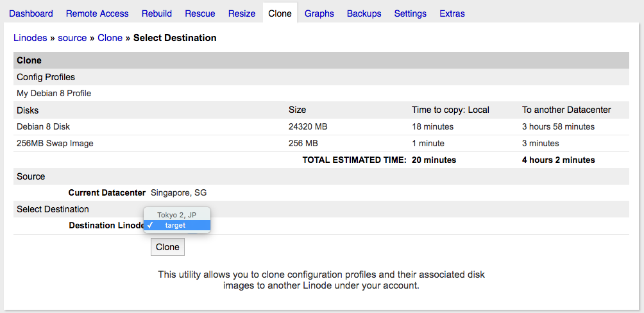
Task: Click the My Debian 8 Profile entry
Action: (x=54, y=94)
